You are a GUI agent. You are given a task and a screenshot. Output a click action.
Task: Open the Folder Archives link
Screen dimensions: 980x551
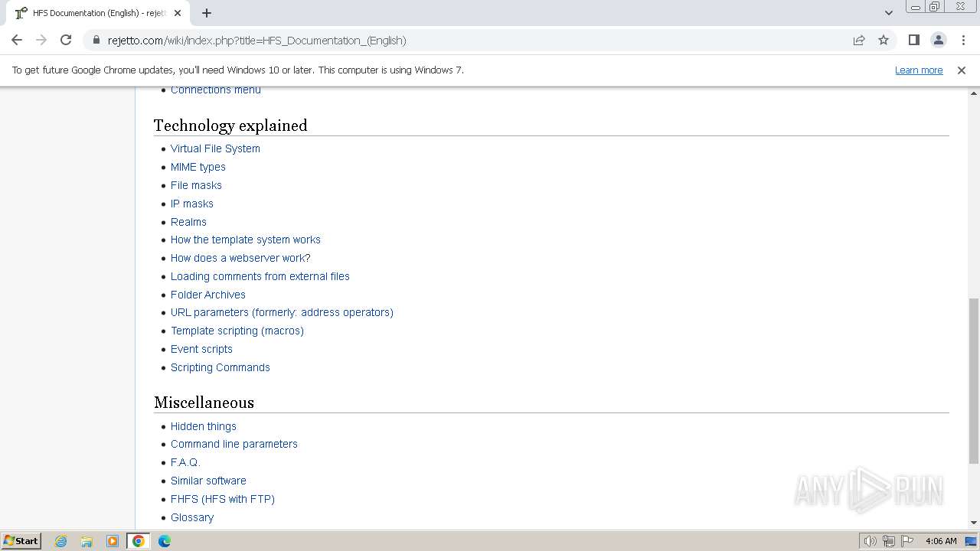207,295
